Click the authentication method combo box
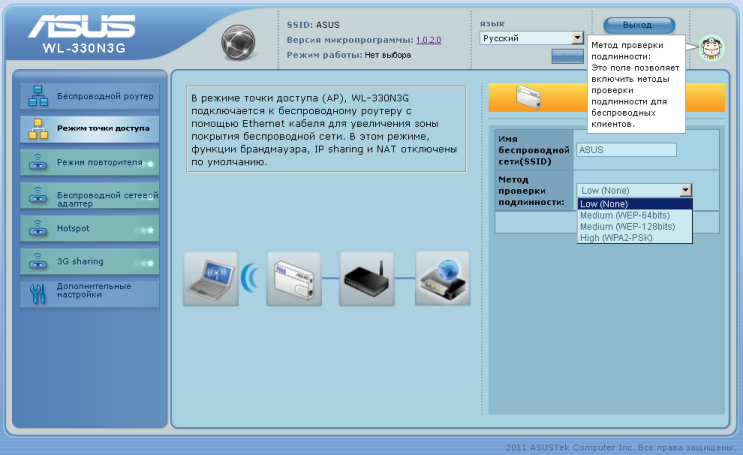Image resolution: width=743 pixels, height=455 pixels. coord(634,191)
